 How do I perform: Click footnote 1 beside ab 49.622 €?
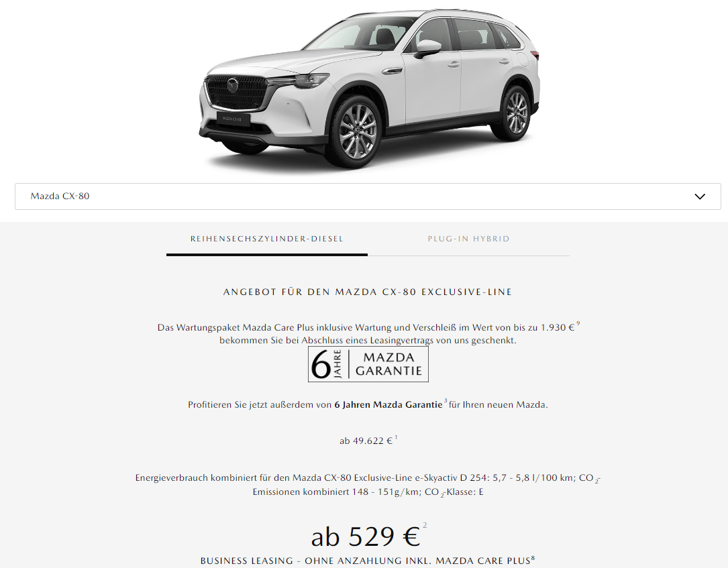point(396,437)
